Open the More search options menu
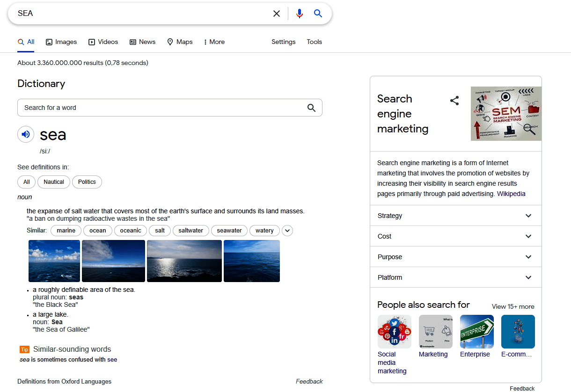This screenshot has height=392, width=571. [x=213, y=42]
